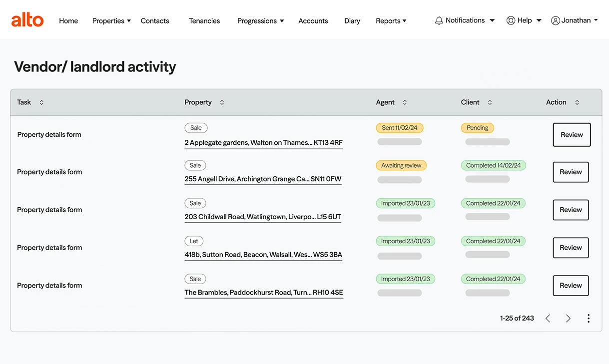Viewport: 609px width, 364px height.
Task: Go to previous page of results
Action: [x=548, y=319]
